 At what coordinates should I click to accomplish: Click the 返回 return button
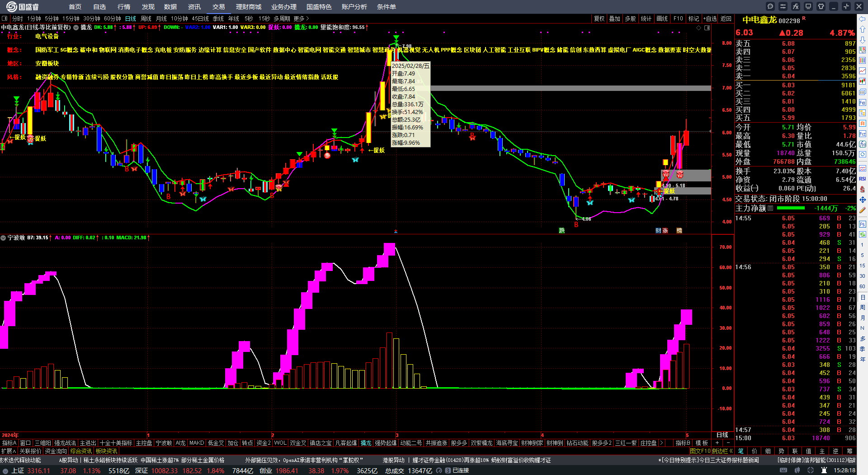(726, 19)
